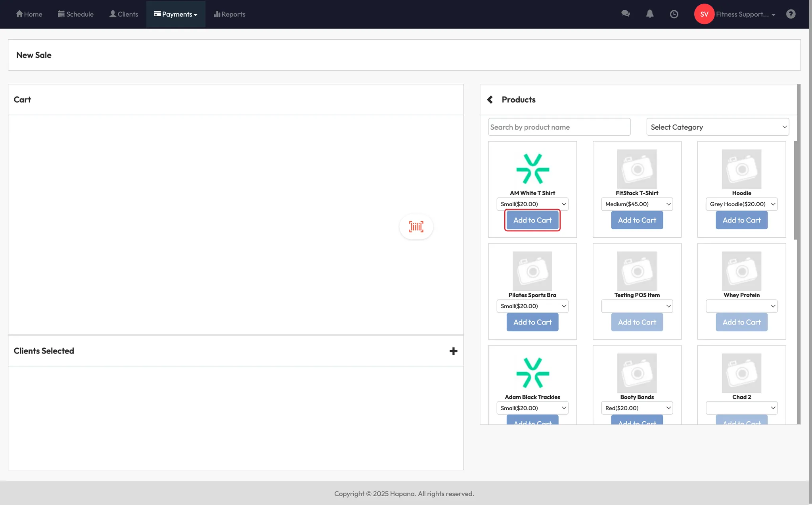Click the Products panel scrollbar
812x505 pixels.
point(795,190)
